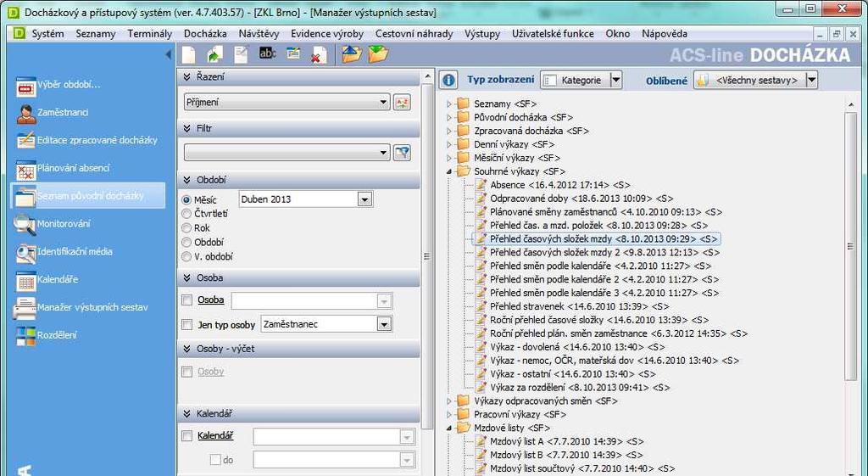Open the Cestovní náhrady menu
Image resolution: width=868 pixels, height=476 pixels.
[414, 34]
